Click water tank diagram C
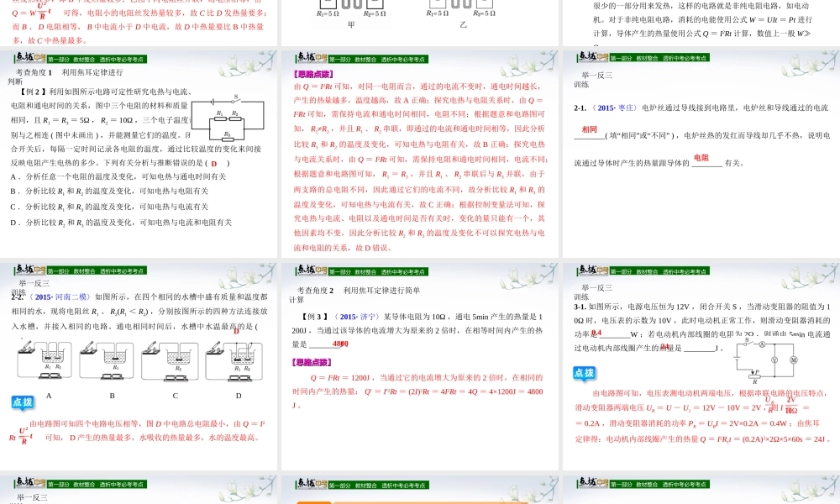The image size is (840, 504). pyautogui.click(x=170, y=360)
